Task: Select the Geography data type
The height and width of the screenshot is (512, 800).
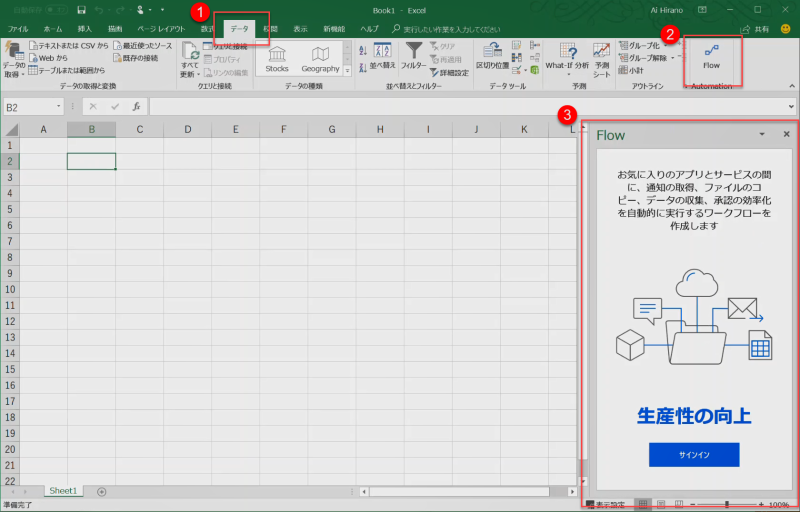Action: pos(320,59)
